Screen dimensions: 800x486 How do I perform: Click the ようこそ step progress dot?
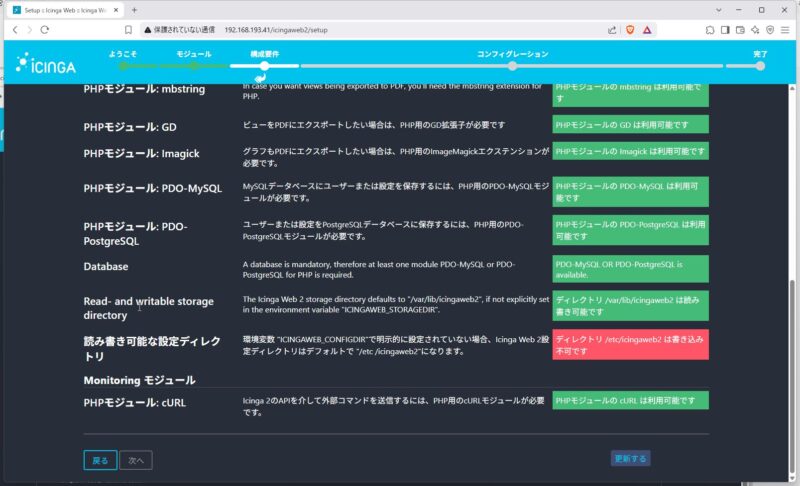(123, 66)
